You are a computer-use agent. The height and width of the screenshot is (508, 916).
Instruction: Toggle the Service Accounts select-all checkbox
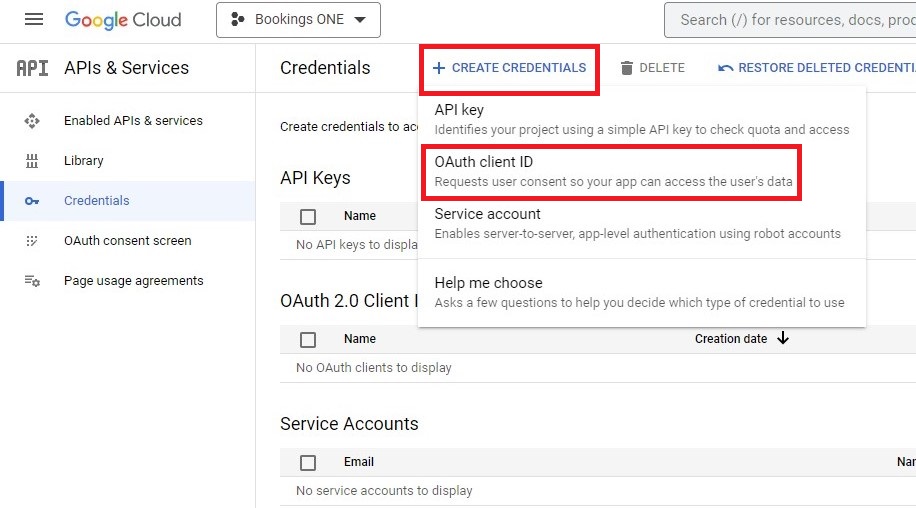[x=308, y=462]
